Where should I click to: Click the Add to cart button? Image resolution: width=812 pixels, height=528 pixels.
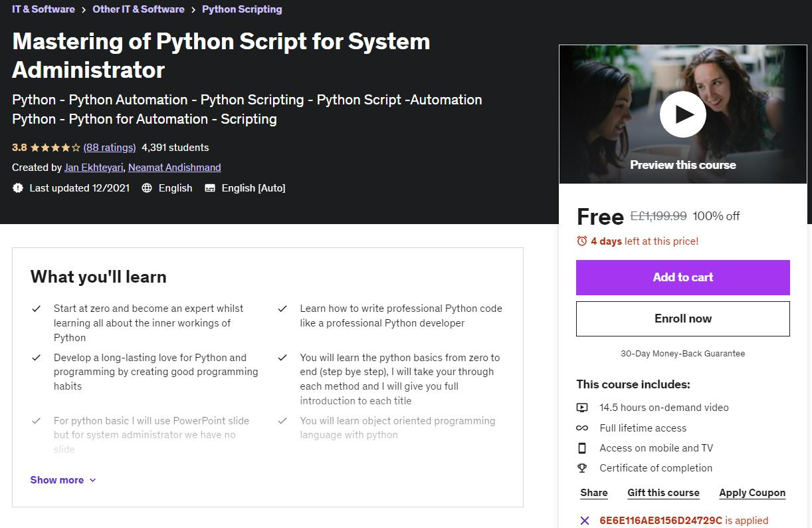(682, 277)
